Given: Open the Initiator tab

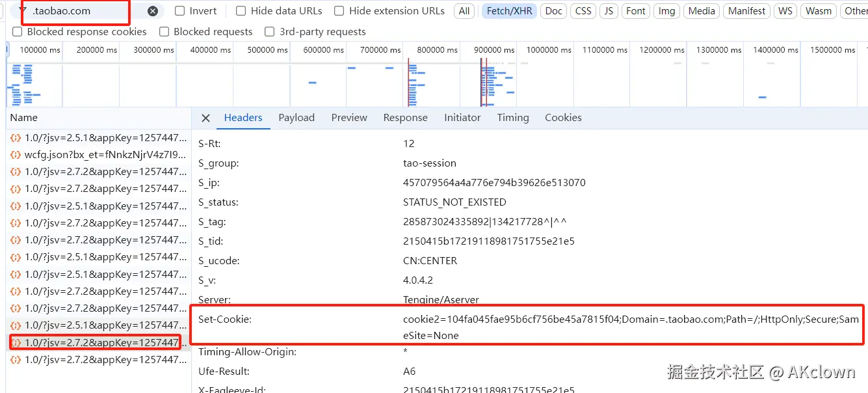Looking at the screenshot, I should pos(462,118).
